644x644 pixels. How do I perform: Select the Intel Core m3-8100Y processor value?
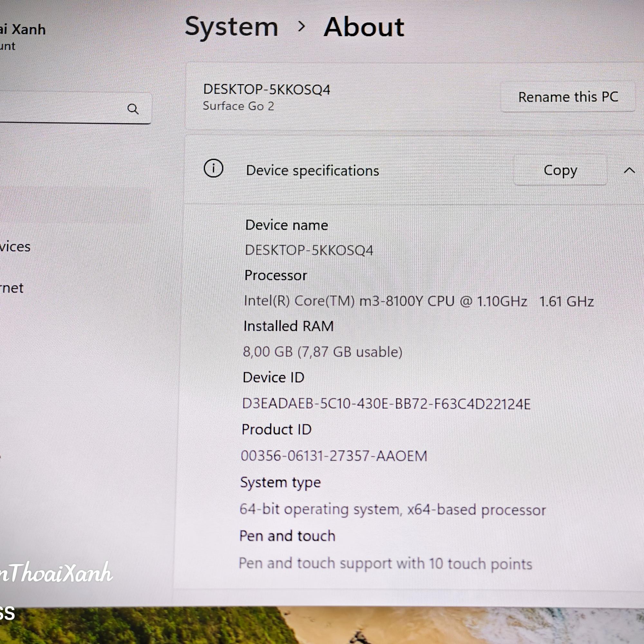point(419,301)
